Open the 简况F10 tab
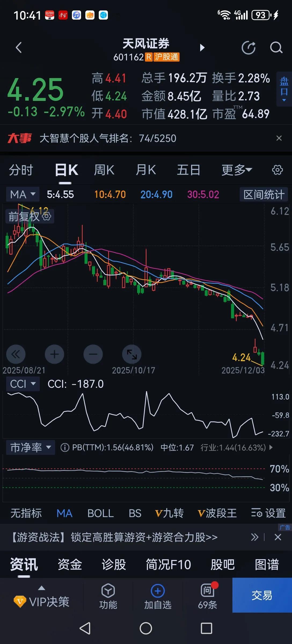This screenshot has width=292, height=644. tap(168, 565)
